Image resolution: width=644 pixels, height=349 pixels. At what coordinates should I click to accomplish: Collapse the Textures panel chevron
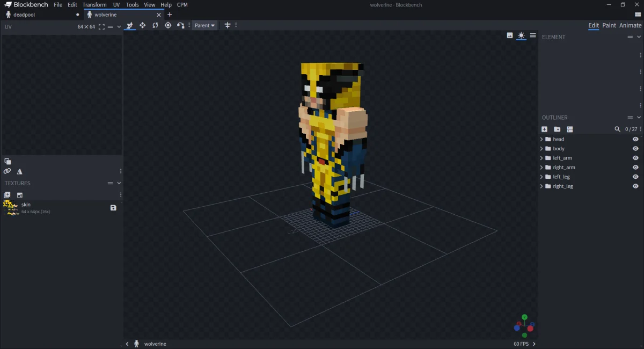click(x=119, y=183)
